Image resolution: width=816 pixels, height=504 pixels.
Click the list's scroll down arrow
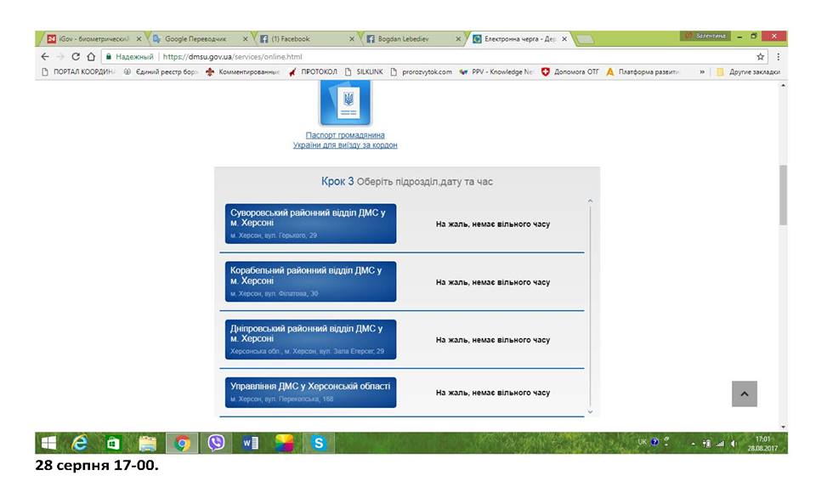click(590, 412)
